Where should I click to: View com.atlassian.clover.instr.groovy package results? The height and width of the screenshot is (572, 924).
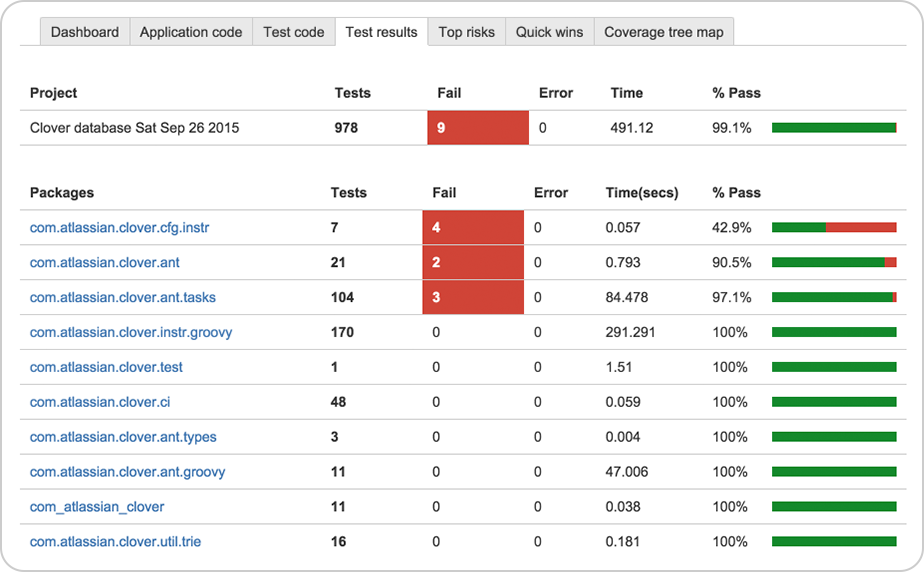pyautogui.click(x=131, y=332)
